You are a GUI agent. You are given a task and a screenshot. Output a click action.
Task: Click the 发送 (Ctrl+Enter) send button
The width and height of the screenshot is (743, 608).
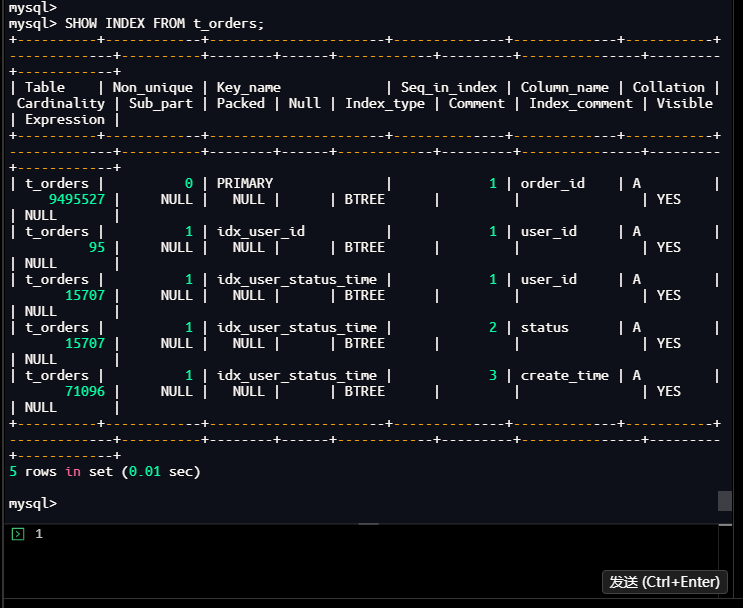(x=664, y=582)
